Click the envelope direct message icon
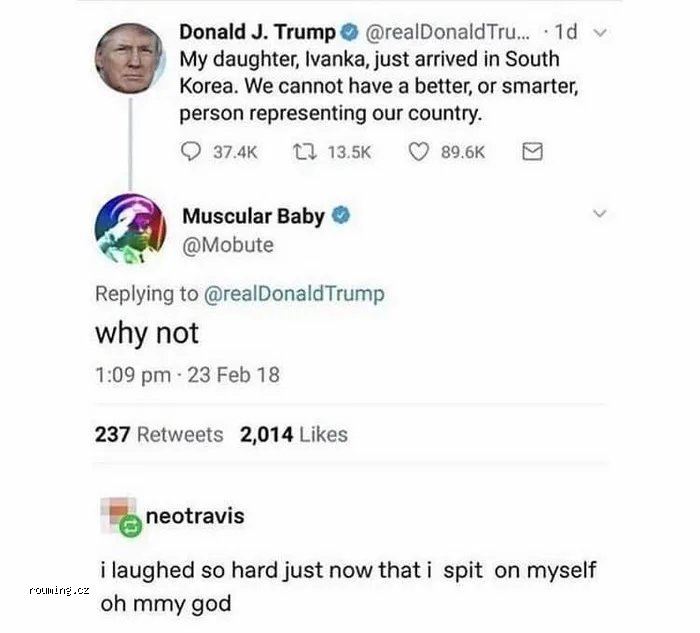This screenshot has height=633, width=700. [533, 152]
